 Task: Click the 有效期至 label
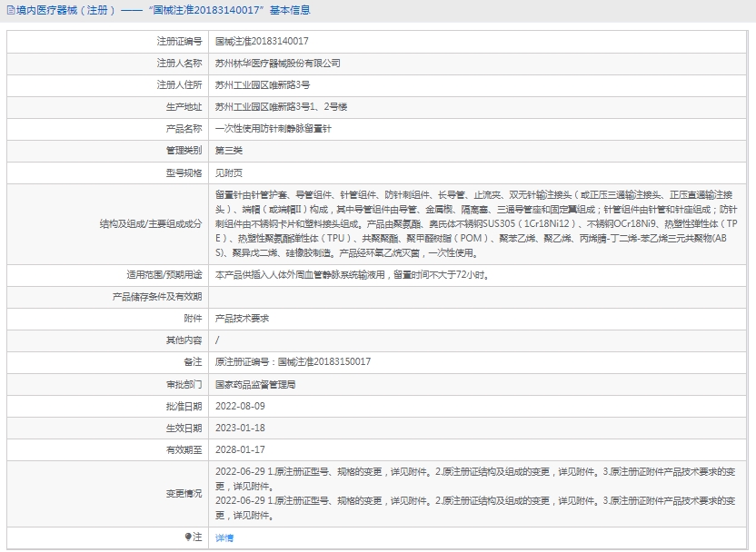184,449
